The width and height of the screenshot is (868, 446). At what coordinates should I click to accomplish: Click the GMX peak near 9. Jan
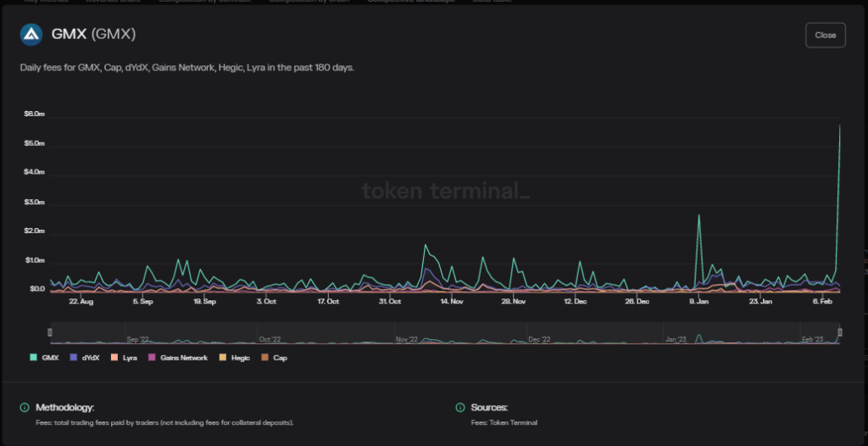tap(698, 216)
